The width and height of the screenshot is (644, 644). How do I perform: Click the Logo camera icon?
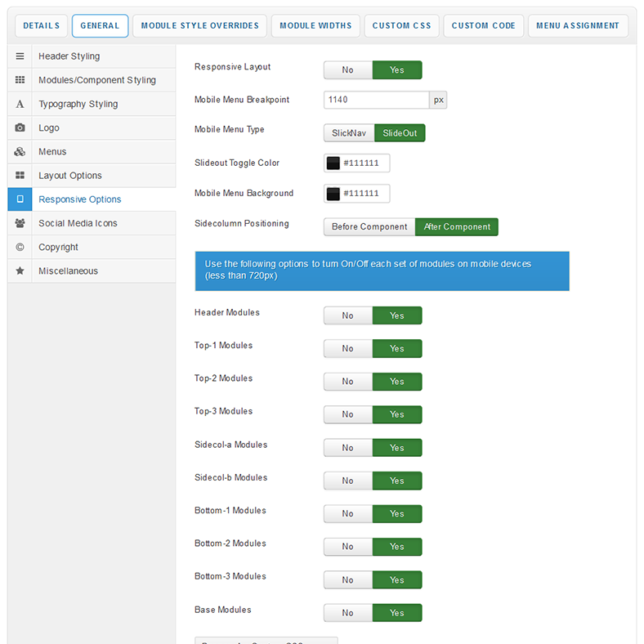(x=20, y=127)
